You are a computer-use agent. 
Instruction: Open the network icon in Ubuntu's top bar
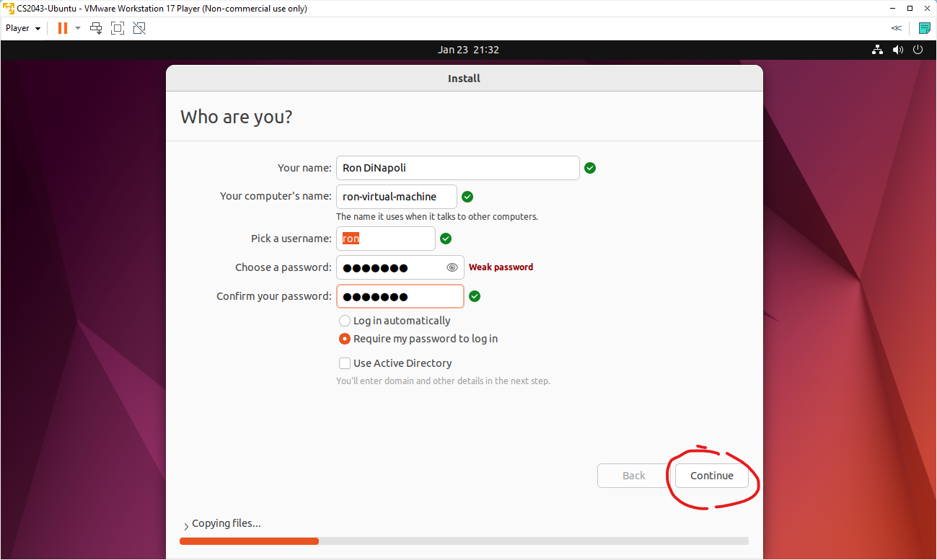pos(877,49)
